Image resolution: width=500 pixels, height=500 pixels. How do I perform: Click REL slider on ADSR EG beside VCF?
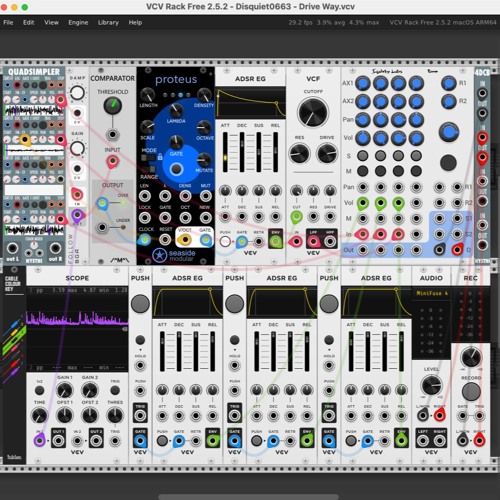tap(275, 152)
